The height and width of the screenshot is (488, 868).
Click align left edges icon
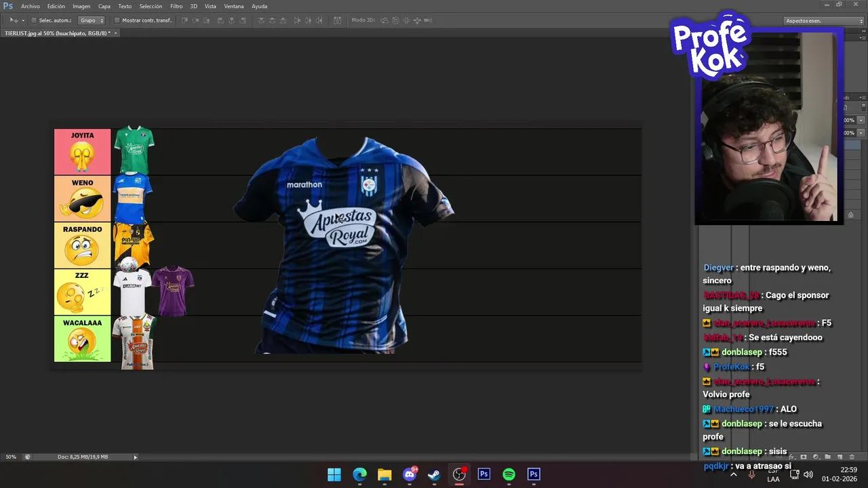[220, 20]
